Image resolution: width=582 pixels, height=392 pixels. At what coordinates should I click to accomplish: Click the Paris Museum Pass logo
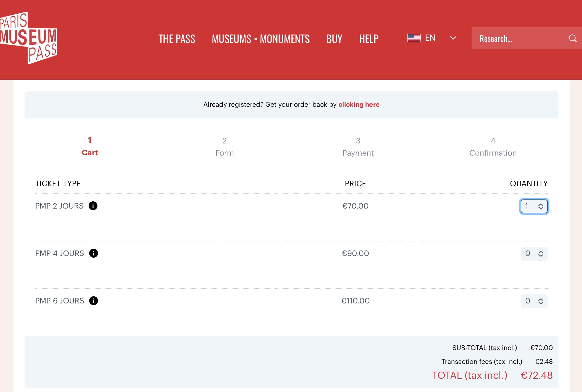(x=29, y=38)
